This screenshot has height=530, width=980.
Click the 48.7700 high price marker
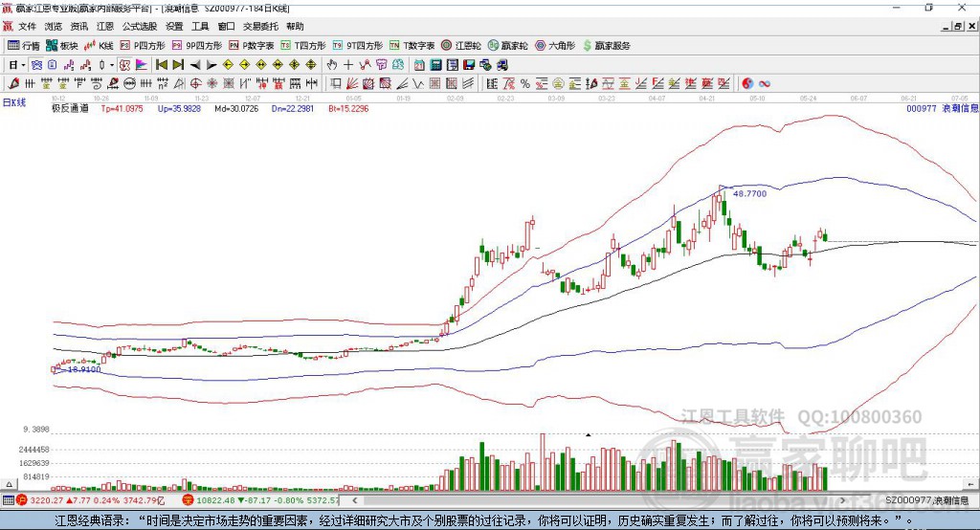pos(749,194)
